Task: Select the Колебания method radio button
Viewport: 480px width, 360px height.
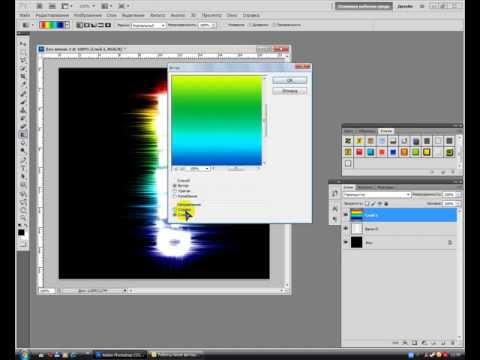Action: click(x=175, y=196)
